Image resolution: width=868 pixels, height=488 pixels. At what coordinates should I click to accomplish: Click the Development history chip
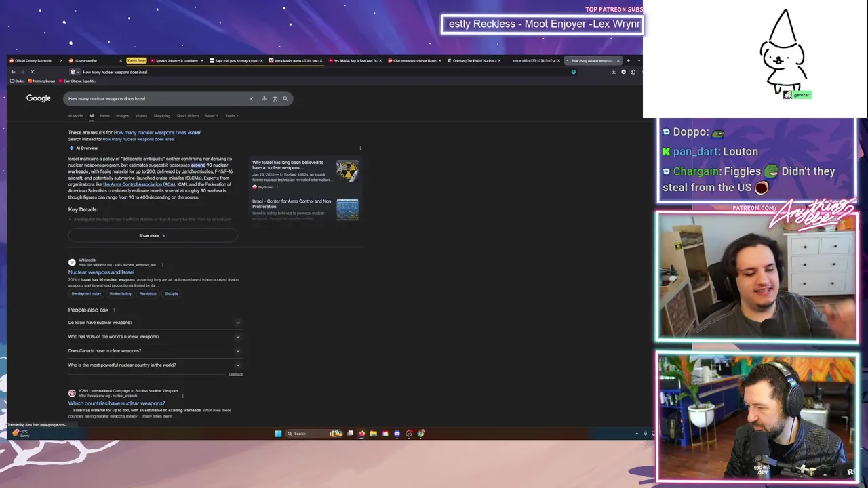pyautogui.click(x=86, y=293)
